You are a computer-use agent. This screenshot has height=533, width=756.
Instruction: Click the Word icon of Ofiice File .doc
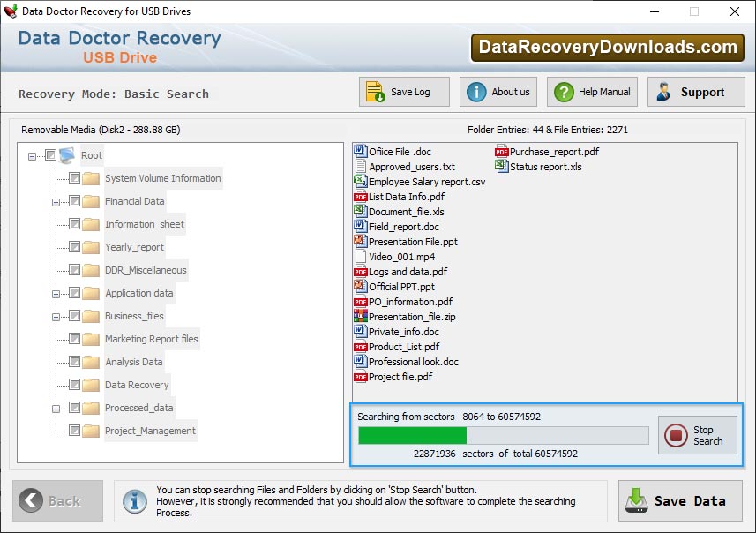[360, 151]
